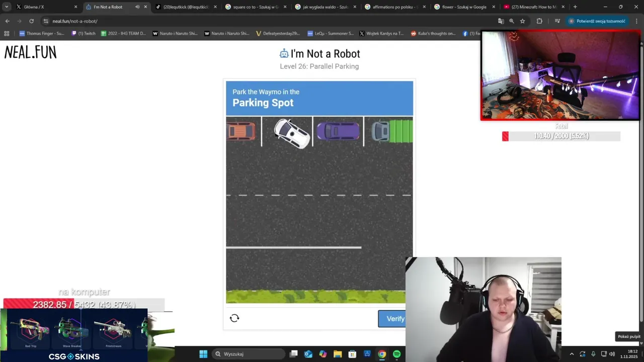The width and height of the screenshot is (644, 362).
Task: Click the zoom magnifier icon in address bar
Action: click(512, 21)
